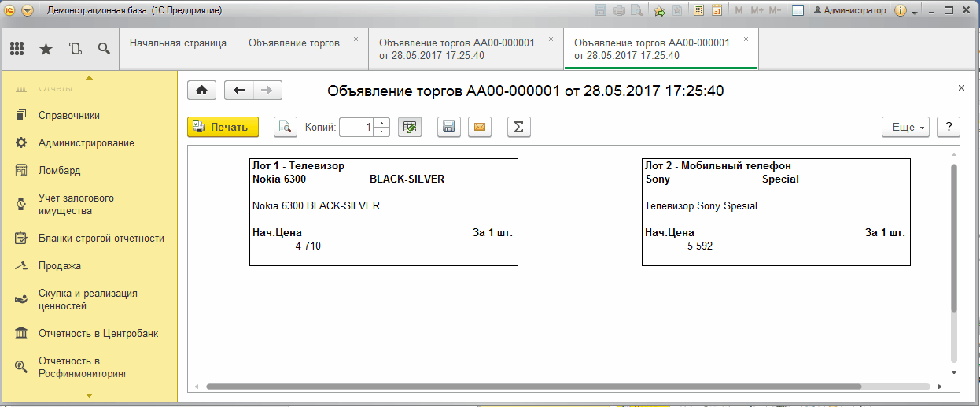Go to home with the house button
This screenshot has width=980, height=407.
pyautogui.click(x=202, y=91)
